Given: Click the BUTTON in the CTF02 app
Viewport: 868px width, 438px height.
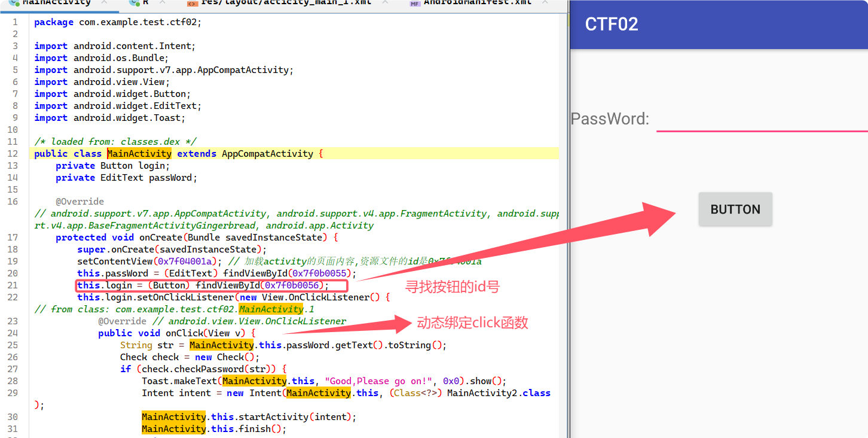Looking at the screenshot, I should tap(735, 209).
